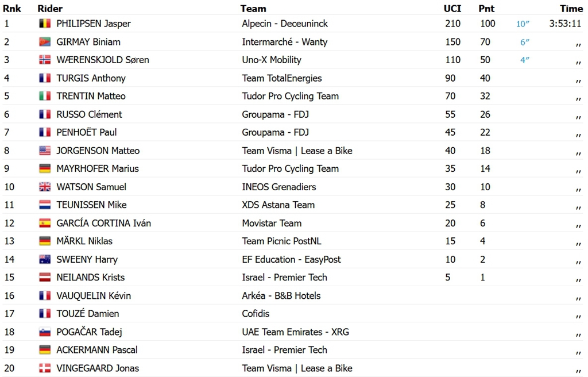Click the British flag next to WATSON Samuel
The image size is (588, 377).
[x=45, y=187]
